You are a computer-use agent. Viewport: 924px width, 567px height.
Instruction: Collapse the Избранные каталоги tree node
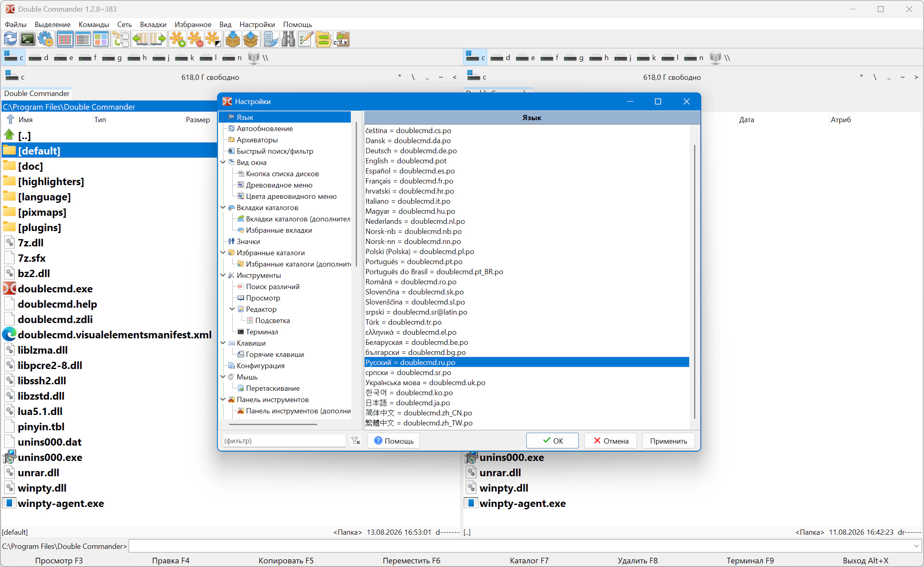pos(223,252)
